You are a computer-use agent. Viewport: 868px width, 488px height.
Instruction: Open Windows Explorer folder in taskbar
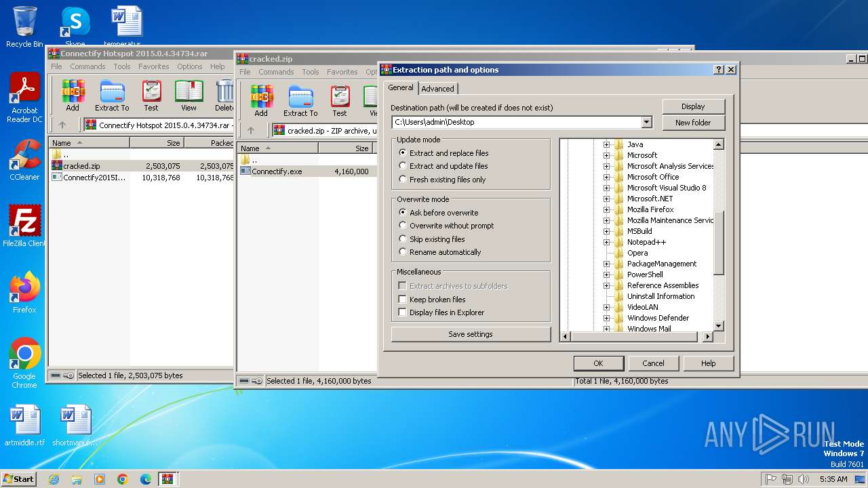click(x=77, y=479)
